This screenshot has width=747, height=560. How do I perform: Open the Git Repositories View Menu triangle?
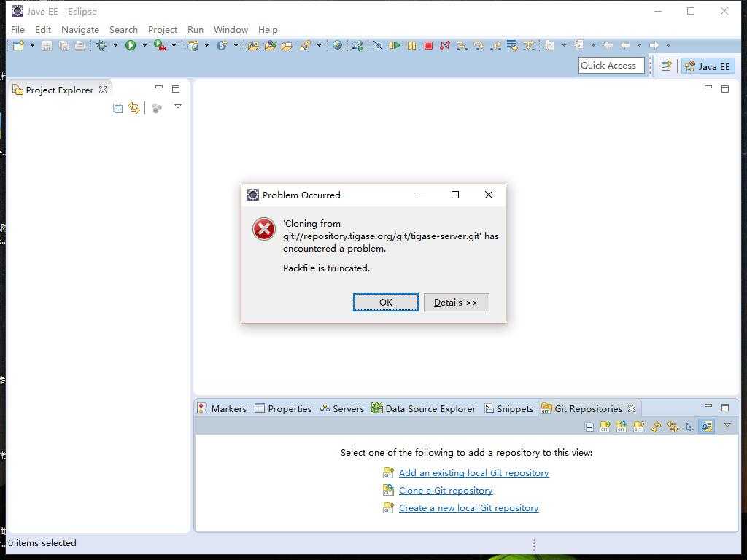tap(727, 425)
